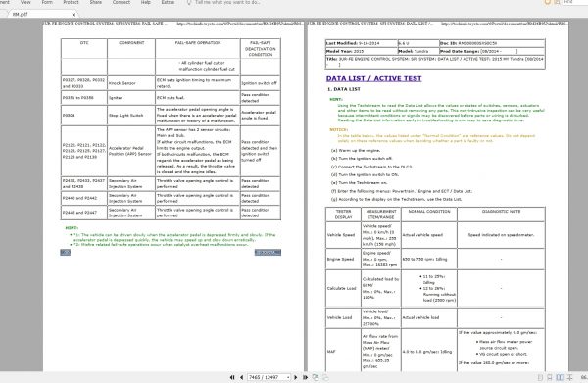This screenshot has width=588, height=383.
Task: Open the Help ribbon tab
Action: pos(145,2)
